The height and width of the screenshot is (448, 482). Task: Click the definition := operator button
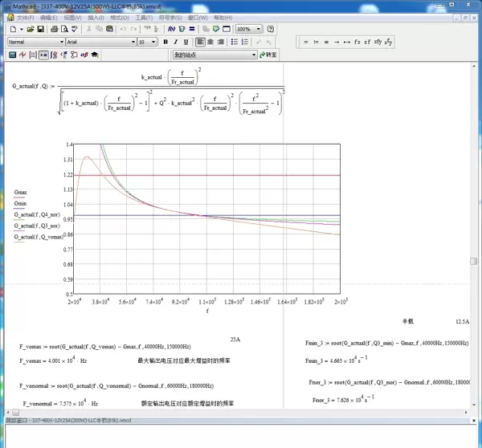(316, 42)
